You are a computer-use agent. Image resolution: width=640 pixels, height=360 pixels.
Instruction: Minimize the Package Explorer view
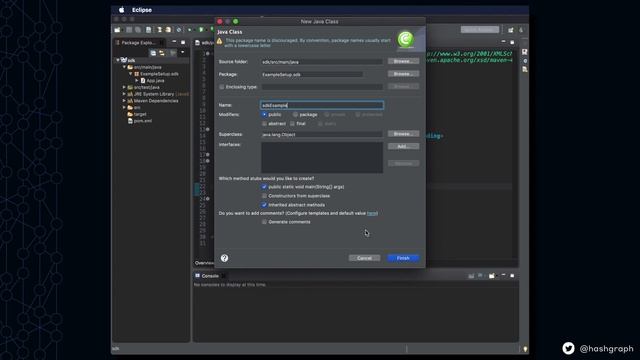174,42
